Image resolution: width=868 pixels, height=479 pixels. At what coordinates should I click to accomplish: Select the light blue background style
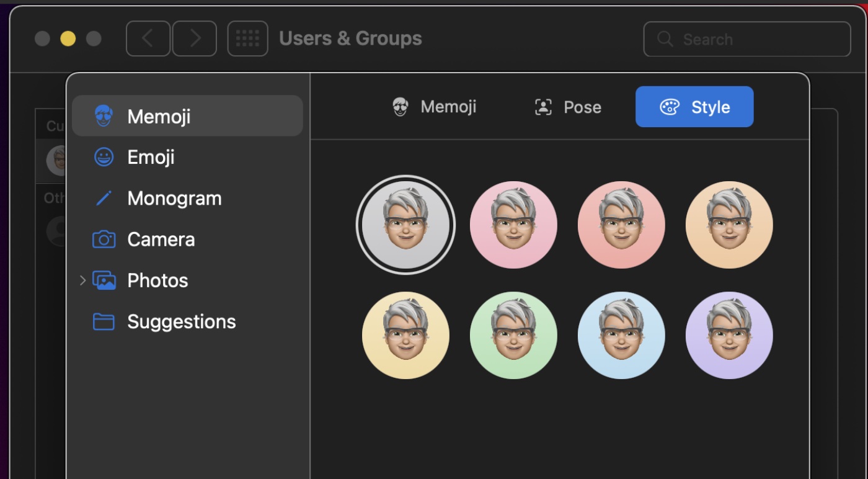[x=621, y=335]
